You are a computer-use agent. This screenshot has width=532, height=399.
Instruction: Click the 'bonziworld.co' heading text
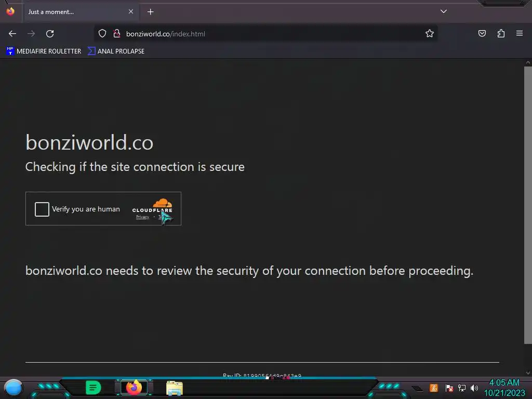click(x=89, y=142)
